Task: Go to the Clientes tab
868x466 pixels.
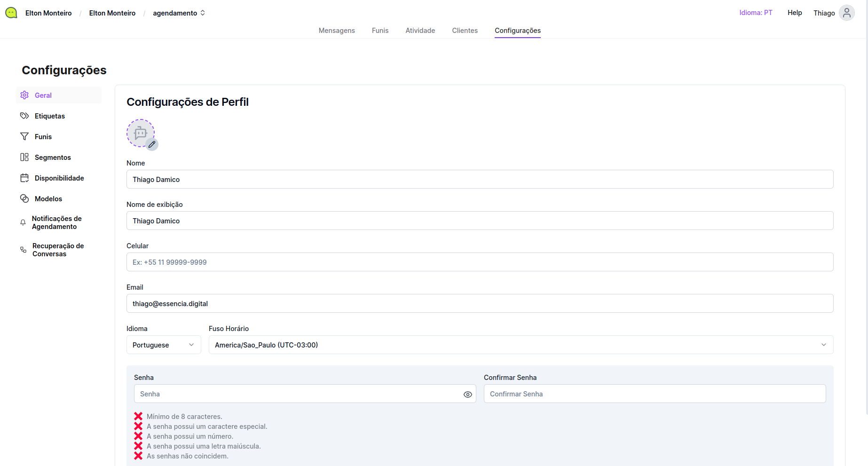Action: pos(465,31)
